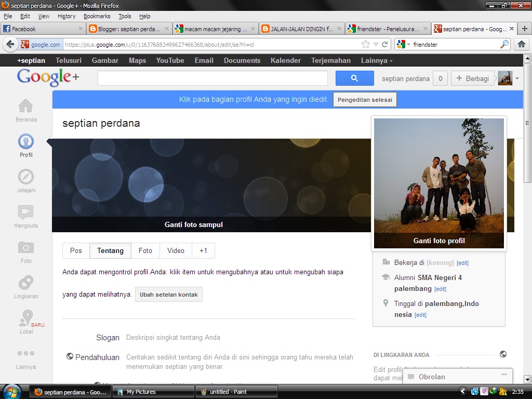This screenshot has height=399, width=532.
Task: Open untitled - Paint from taskbar
Action: 236,392
